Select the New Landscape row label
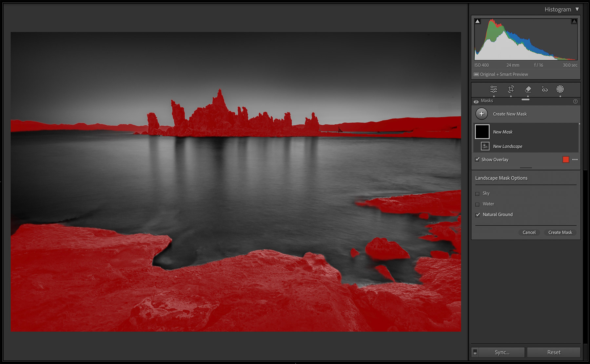The image size is (590, 364). click(507, 146)
